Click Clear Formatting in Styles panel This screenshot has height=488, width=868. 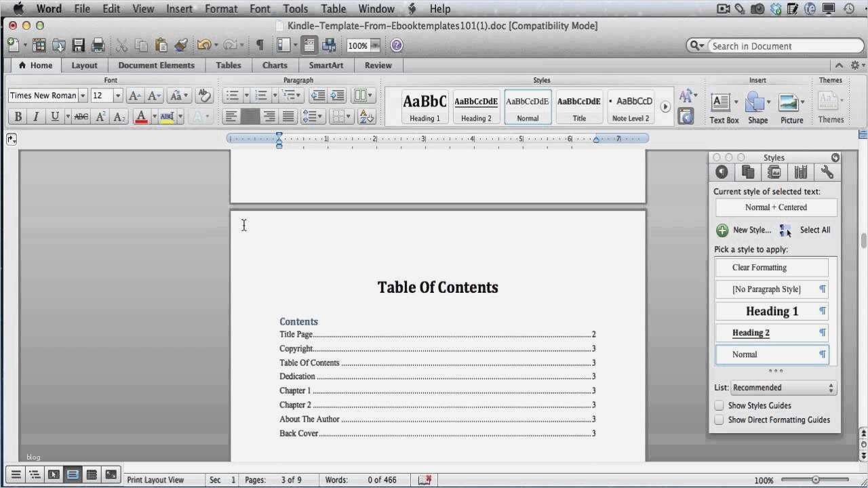772,268
